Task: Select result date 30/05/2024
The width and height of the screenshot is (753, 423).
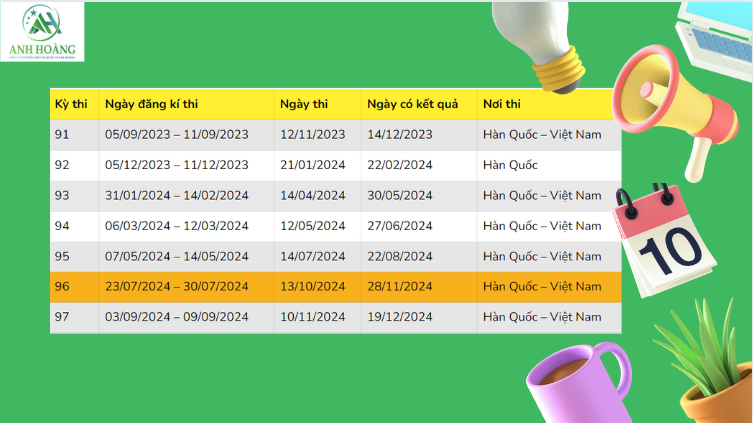Action: (399, 195)
